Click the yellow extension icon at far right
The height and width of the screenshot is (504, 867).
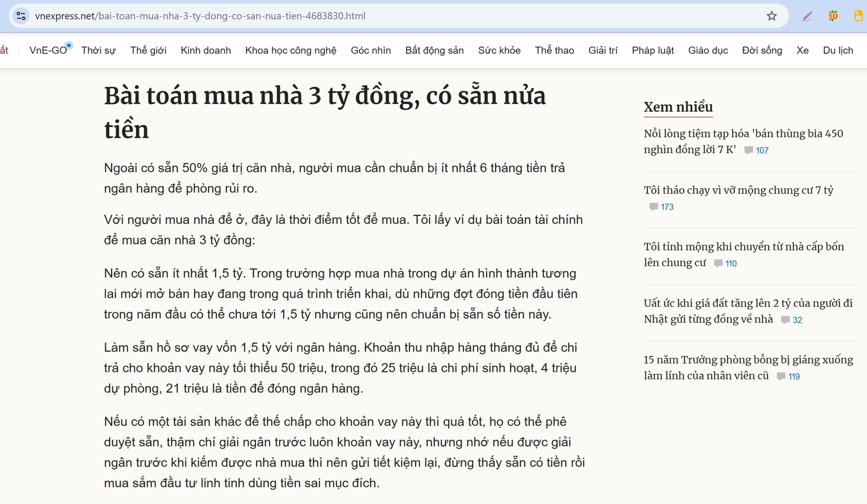(x=859, y=16)
